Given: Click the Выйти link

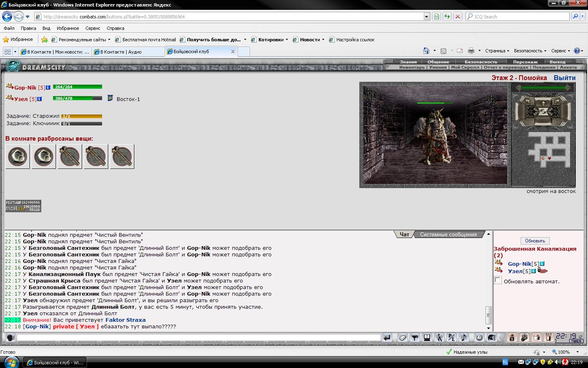Looking at the screenshot, I should [565, 78].
